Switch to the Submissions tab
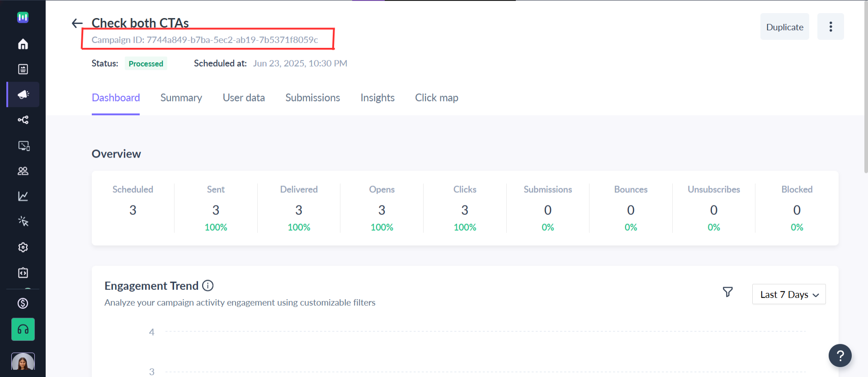This screenshot has height=377, width=868. [x=313, y=98]
